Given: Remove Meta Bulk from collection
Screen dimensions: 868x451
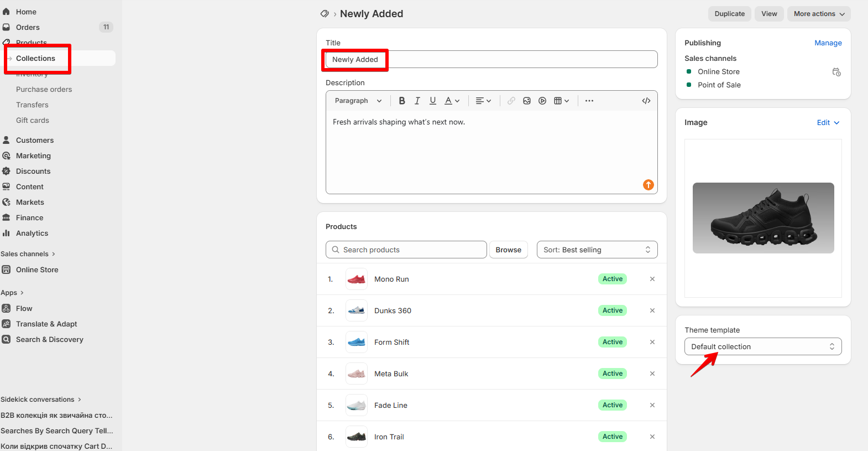Looking at the screenshot, I should (x=652, y=374).
